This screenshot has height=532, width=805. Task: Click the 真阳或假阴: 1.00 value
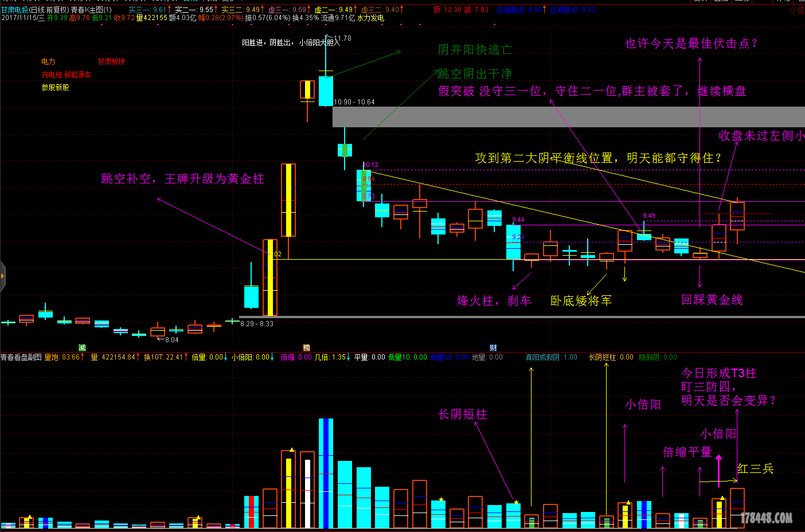(x=552, y=357)
